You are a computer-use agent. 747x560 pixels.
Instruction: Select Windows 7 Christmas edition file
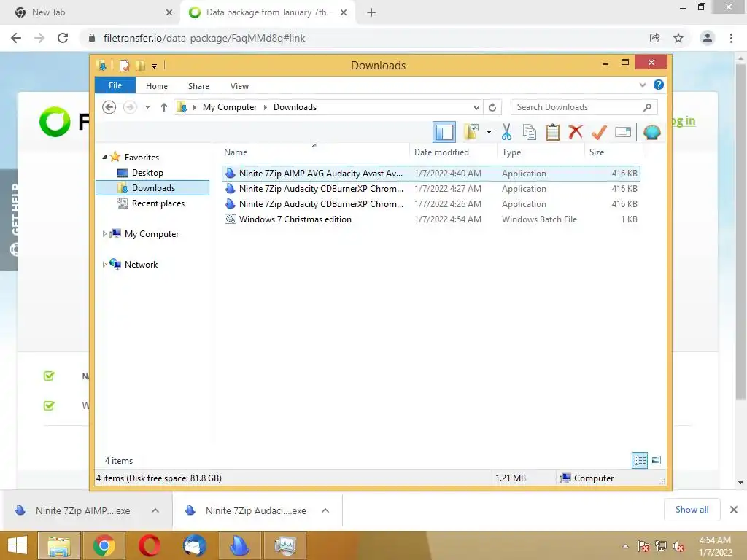430,219
